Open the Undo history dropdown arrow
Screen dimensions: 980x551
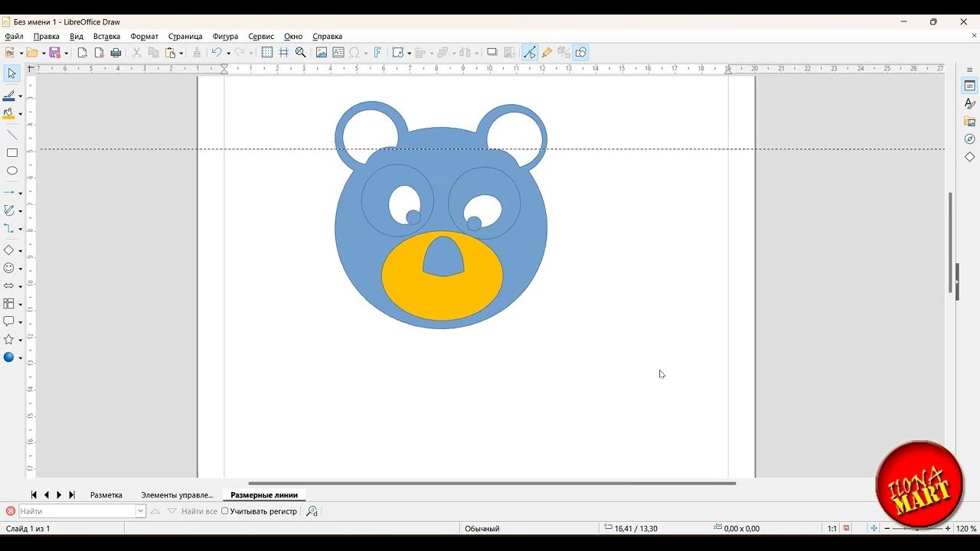[228, 53]
